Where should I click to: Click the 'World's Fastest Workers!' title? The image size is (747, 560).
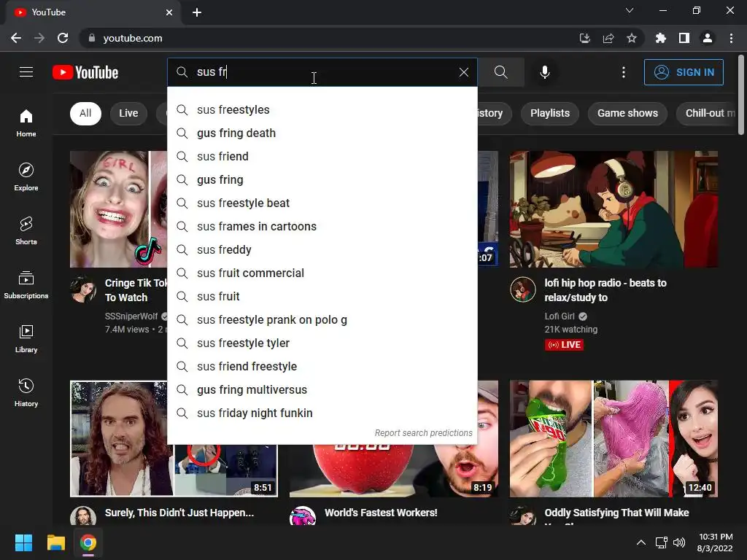pos(381,513)
